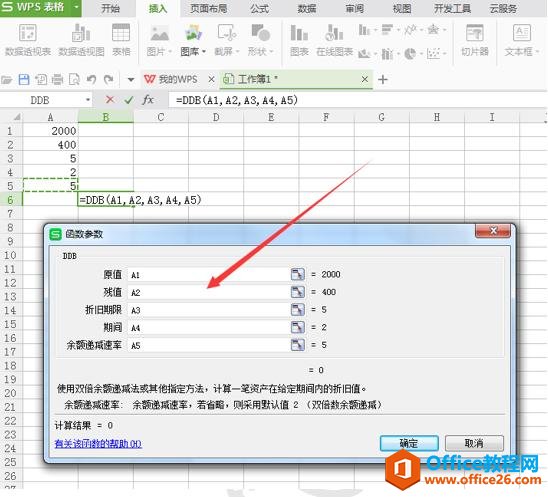Open the image gallery (图库)
The height and width of the screenshot is (497, 548).
(x=193, y=40)
